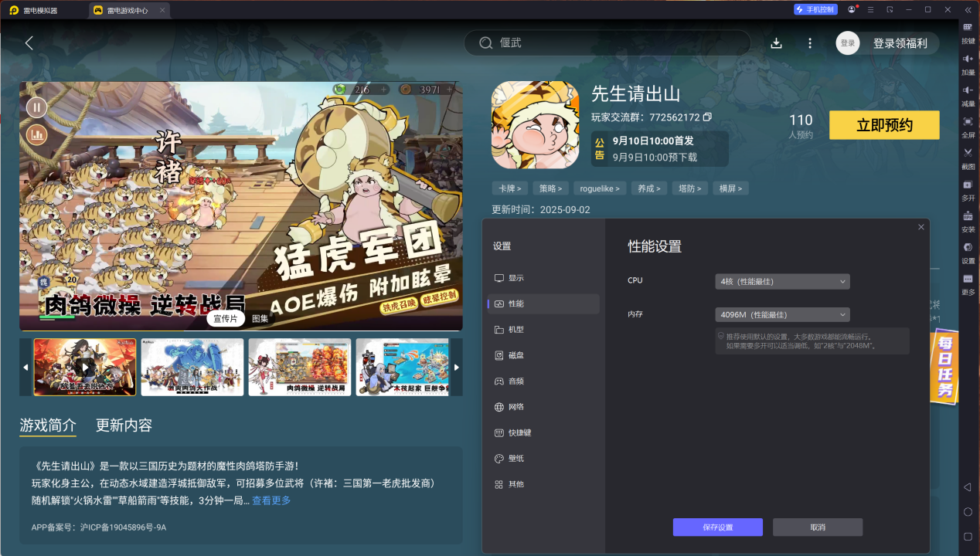Click the stats chart icon on video
The height and width of the screenshot is (556, 980).
pos(36,134)
